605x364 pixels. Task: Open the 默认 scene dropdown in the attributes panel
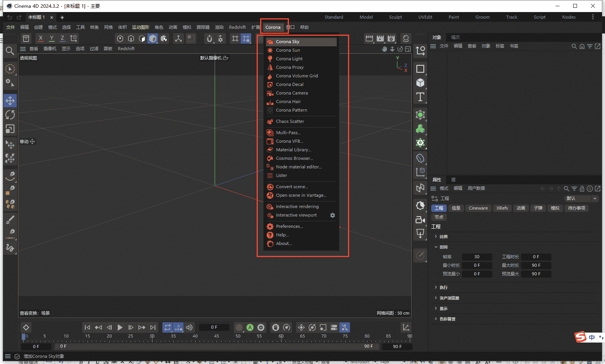[581, 198]
